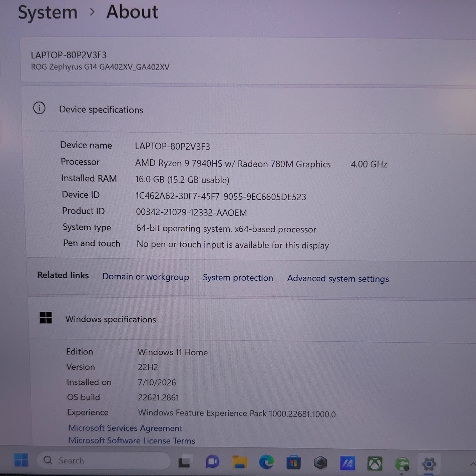Open Microsoft Store from taskbar
The width and height of the screenshot is (476, 476).
point(294,463)
